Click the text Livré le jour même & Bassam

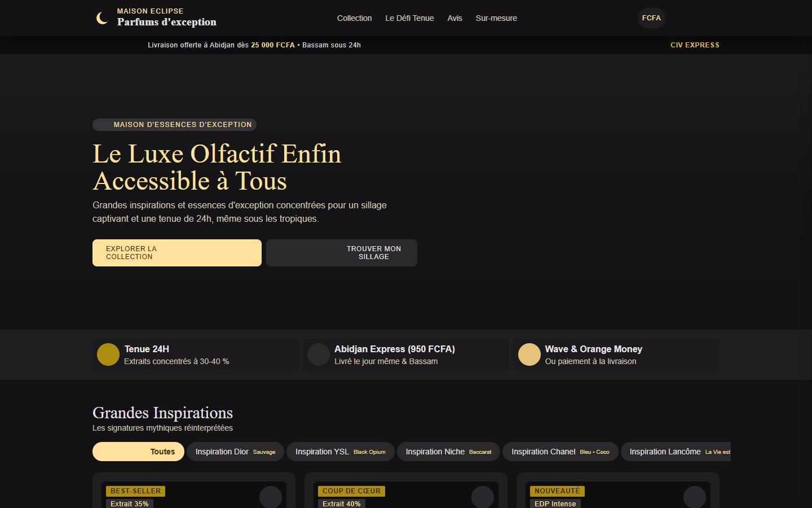pyautogui.click(x=386, y=361)
